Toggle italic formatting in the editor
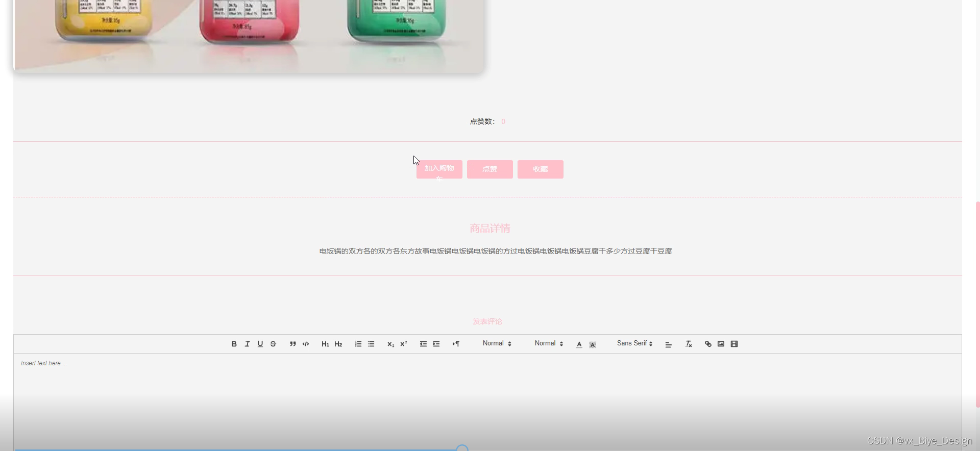The image size is (980, 451). [x=247, y=344]
